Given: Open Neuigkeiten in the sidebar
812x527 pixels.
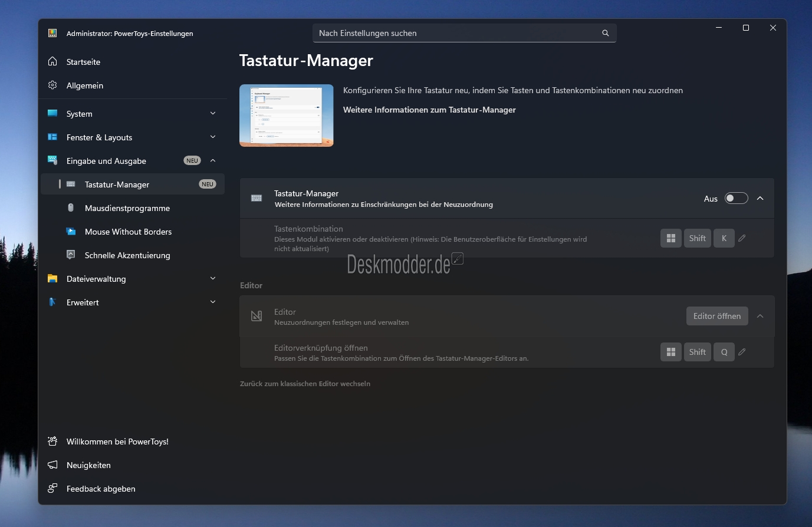Looking at the screenshot, I should [x=88, y=465].
